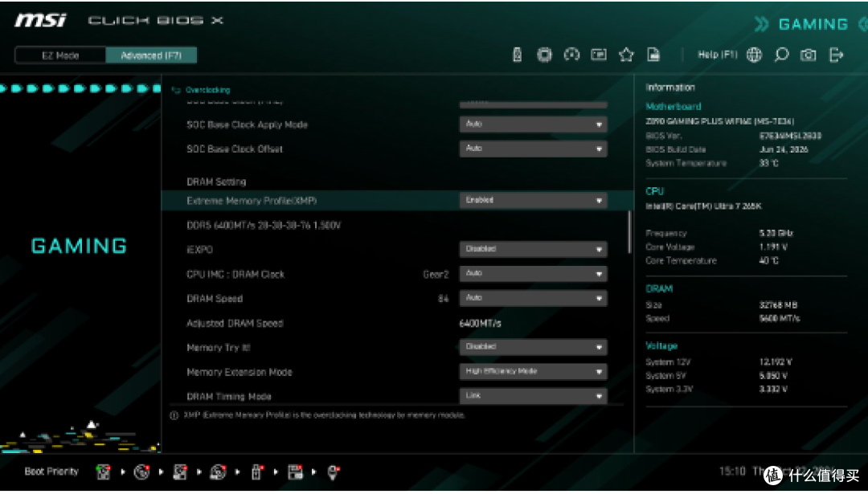868x494 pixels.
Task: Select optical disc boot device icon
Action: (141, 472)
